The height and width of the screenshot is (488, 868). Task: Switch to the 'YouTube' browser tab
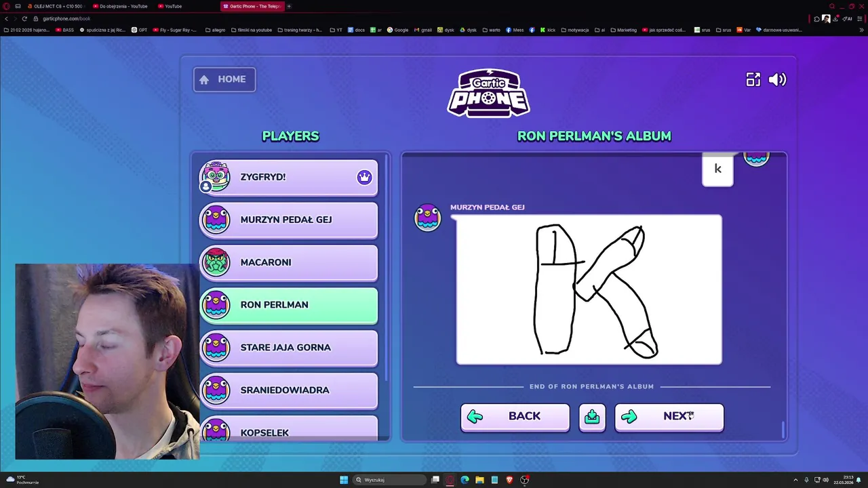pos(170,6)
